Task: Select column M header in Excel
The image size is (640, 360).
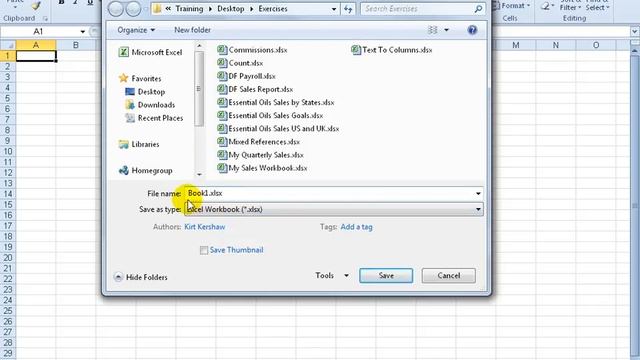Action: click(x=516, y=45)
